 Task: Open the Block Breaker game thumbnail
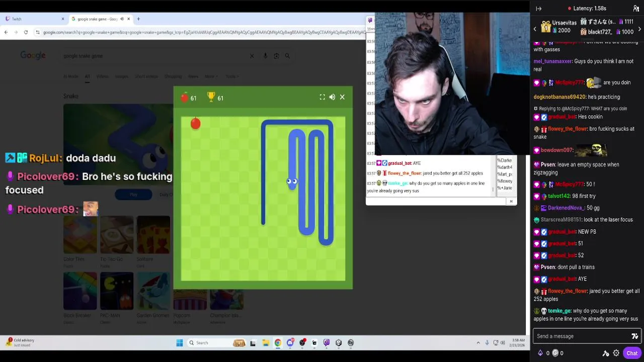(x=80, y=291)
